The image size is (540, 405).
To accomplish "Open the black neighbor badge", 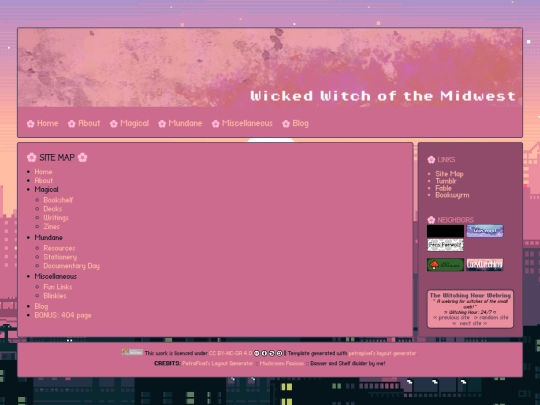I will click(x=445, y=231).
